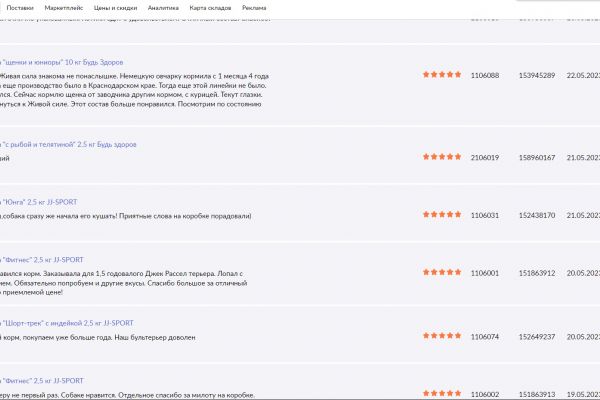Click the review text about Живая сила and немецкую овчарку
The height and width of the screenshot is (400, 600).
coord(134,90)
